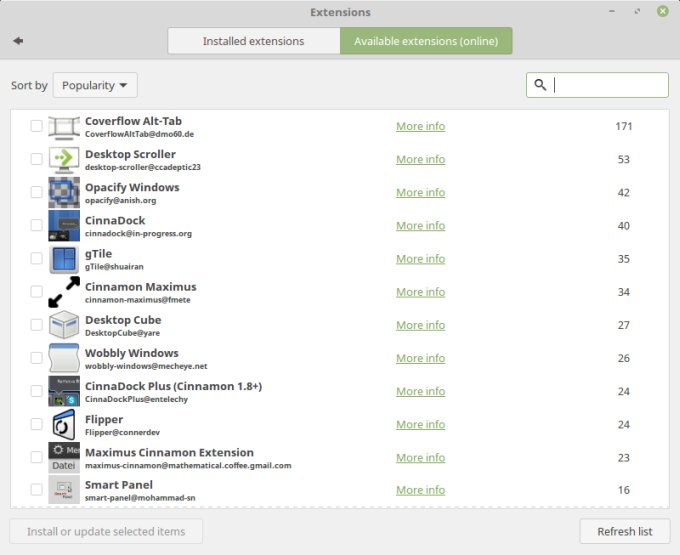
Task: Maximize the Extensions window
Action: click(x=637, y=11)
